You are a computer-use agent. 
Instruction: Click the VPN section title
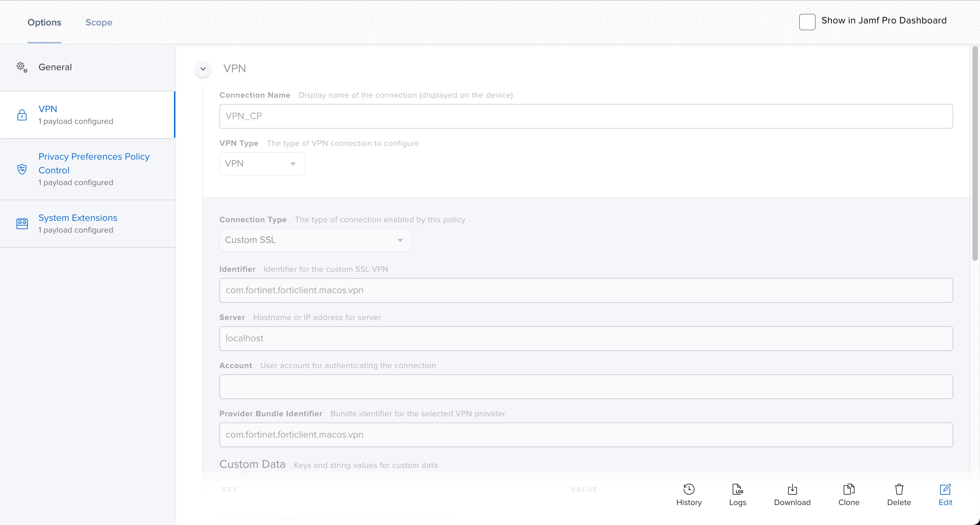[x=235, y=68]
